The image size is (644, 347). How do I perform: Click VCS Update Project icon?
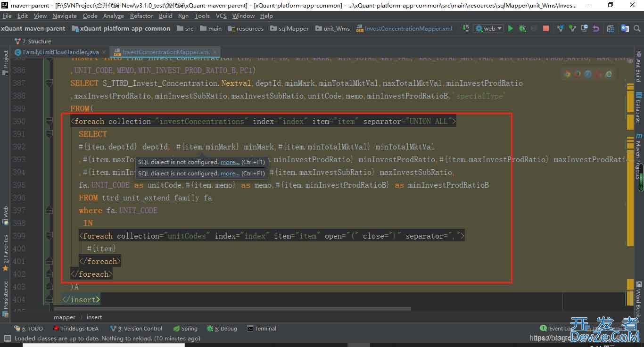click(561, 28)
